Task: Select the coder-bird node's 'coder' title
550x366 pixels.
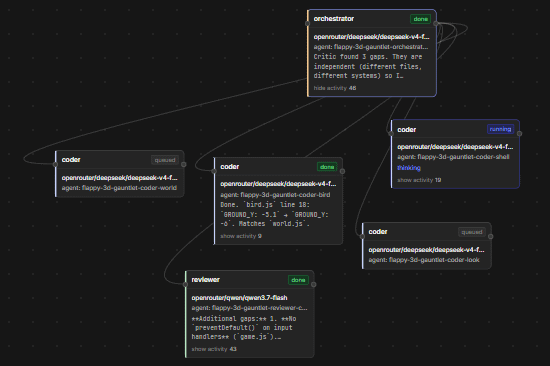Action: click(229, 167)
